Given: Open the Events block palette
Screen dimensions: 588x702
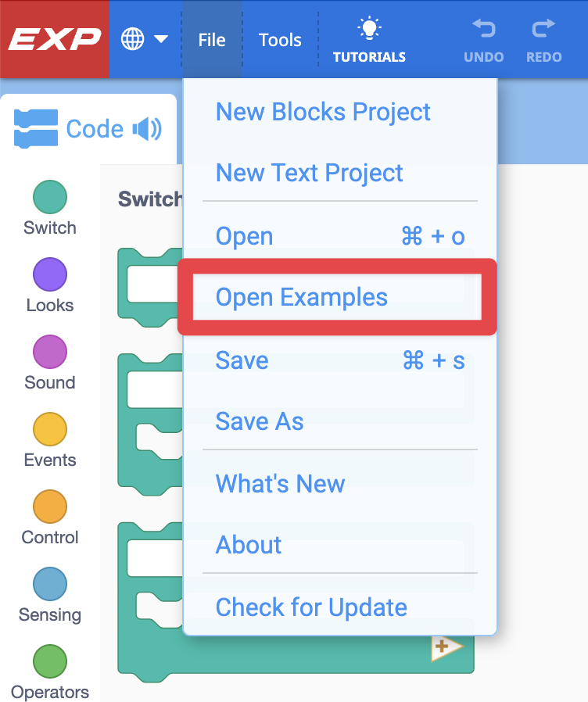Looking at the screenshot, I should tap(49, 439).
